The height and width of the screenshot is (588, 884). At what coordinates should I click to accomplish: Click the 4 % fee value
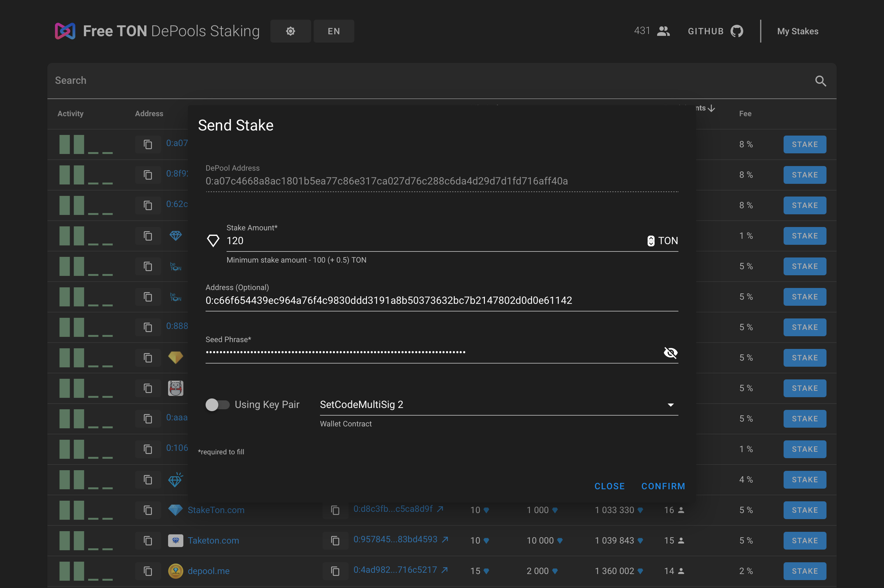point(746,480)
